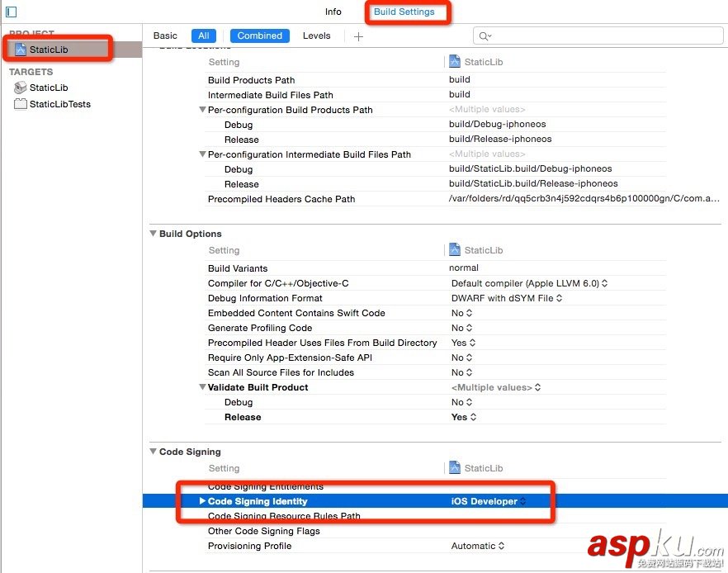This screenshot has height=573, width=728.
Task: Select the Provisioning Profile setting
Action: 249,546
